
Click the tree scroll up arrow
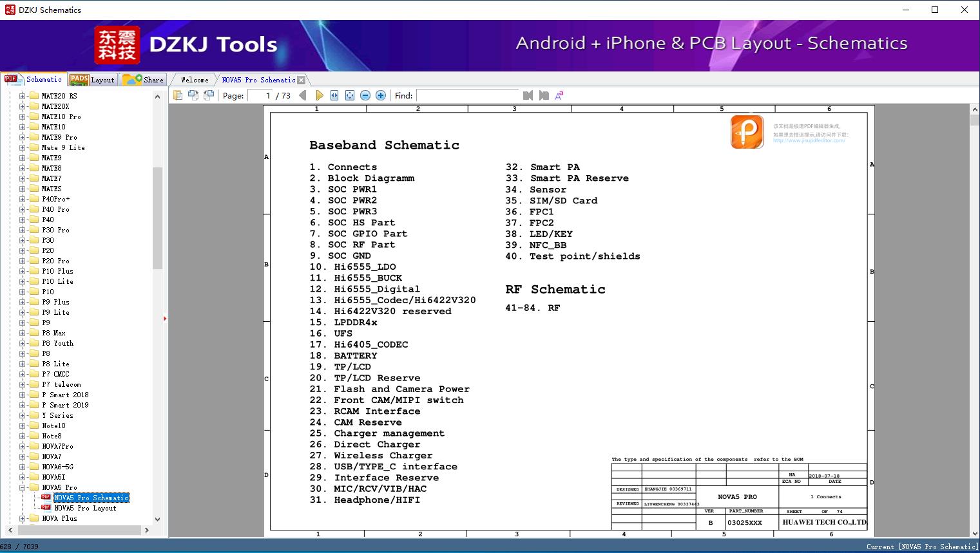coord(157,97)
